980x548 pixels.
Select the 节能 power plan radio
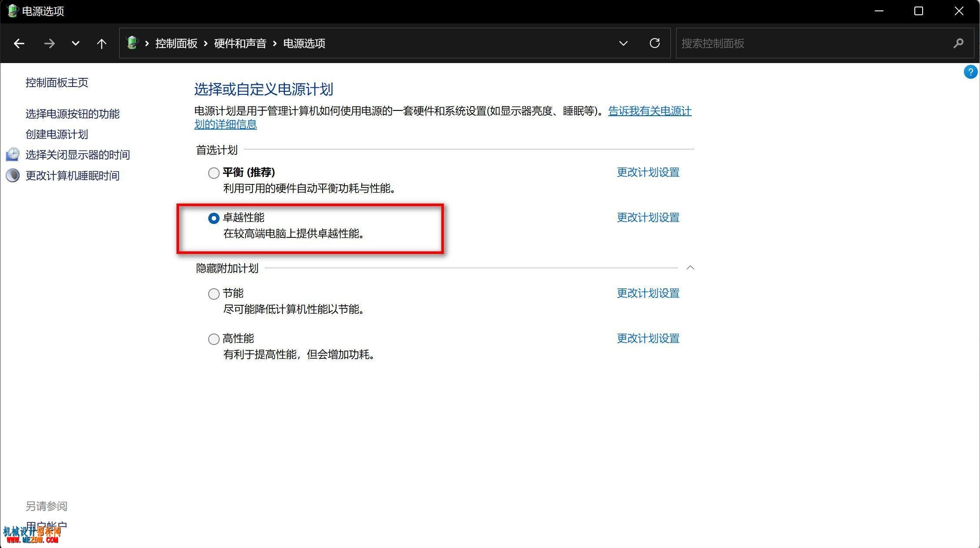213,294
